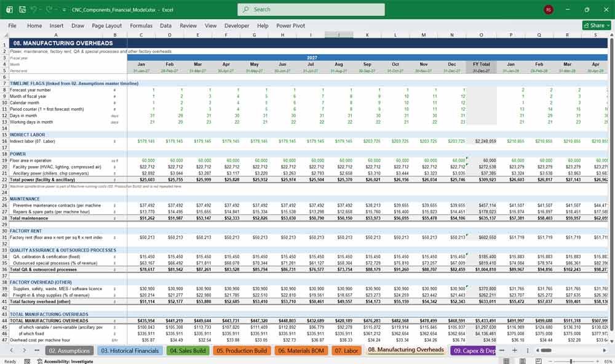This screenshot has width=615, height=364.
Task: Select column header C
Action: (141, 35)
